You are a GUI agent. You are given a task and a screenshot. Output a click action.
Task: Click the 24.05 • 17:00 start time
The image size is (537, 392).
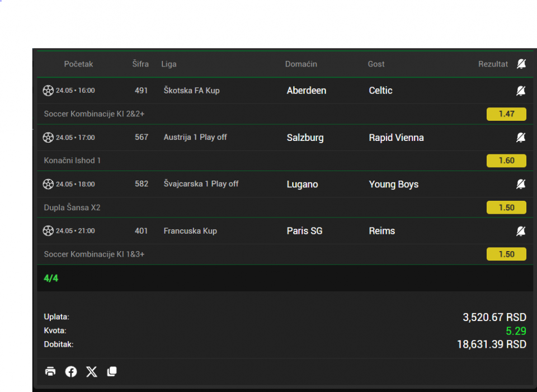click(76, 138)
